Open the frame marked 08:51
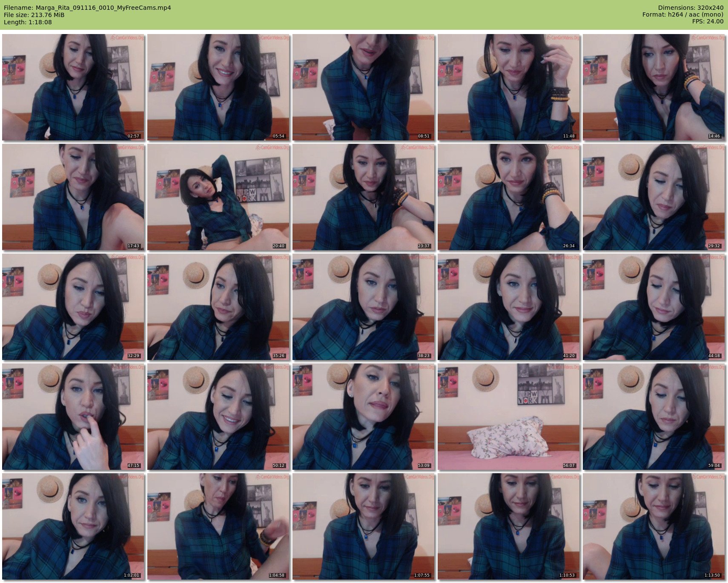 (x=363, y=87)
